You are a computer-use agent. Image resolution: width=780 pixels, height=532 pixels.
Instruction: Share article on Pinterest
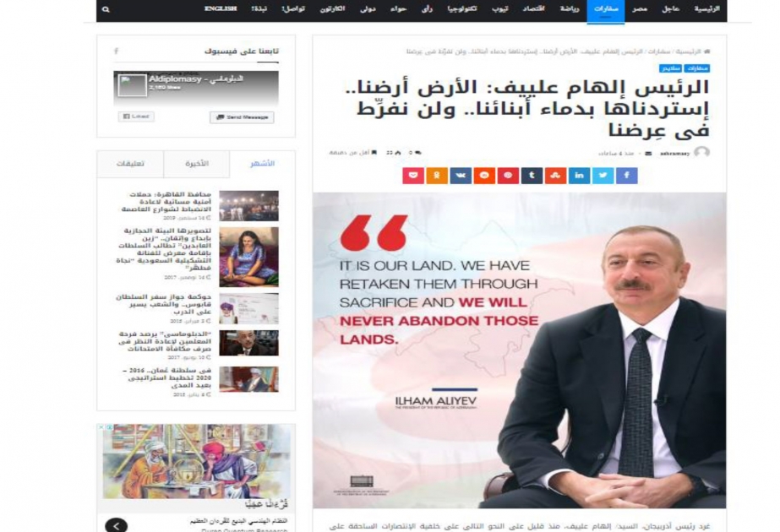tap(508, 176)
